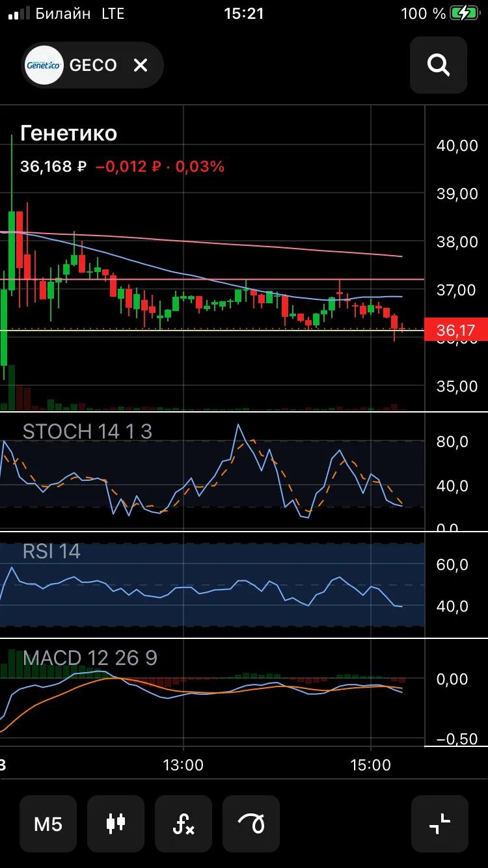Image resolution: width=488 pixels, height=868 pixels.
Task: Tap the 40,0 RSI axis value
Action: (x=452, y=606)
